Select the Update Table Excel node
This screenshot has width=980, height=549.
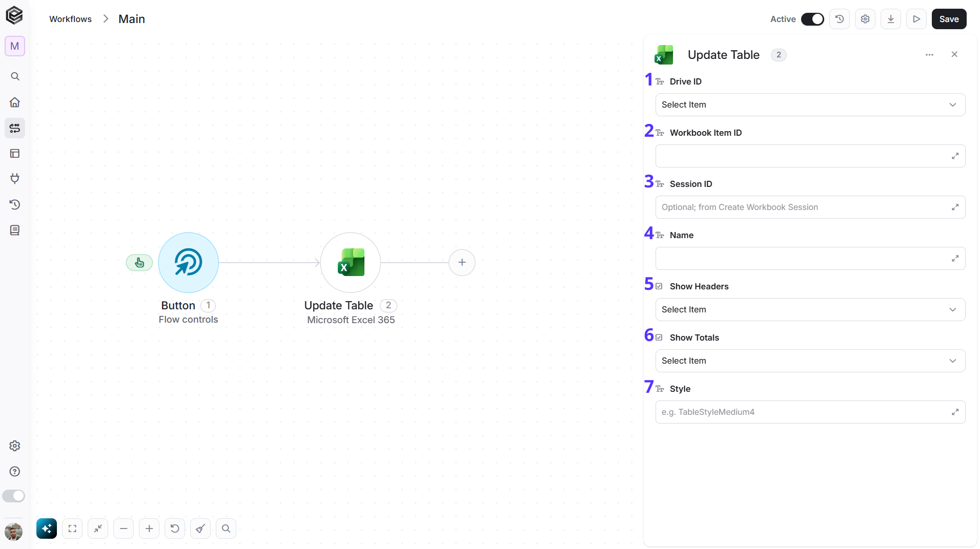(x=351, y=263)
